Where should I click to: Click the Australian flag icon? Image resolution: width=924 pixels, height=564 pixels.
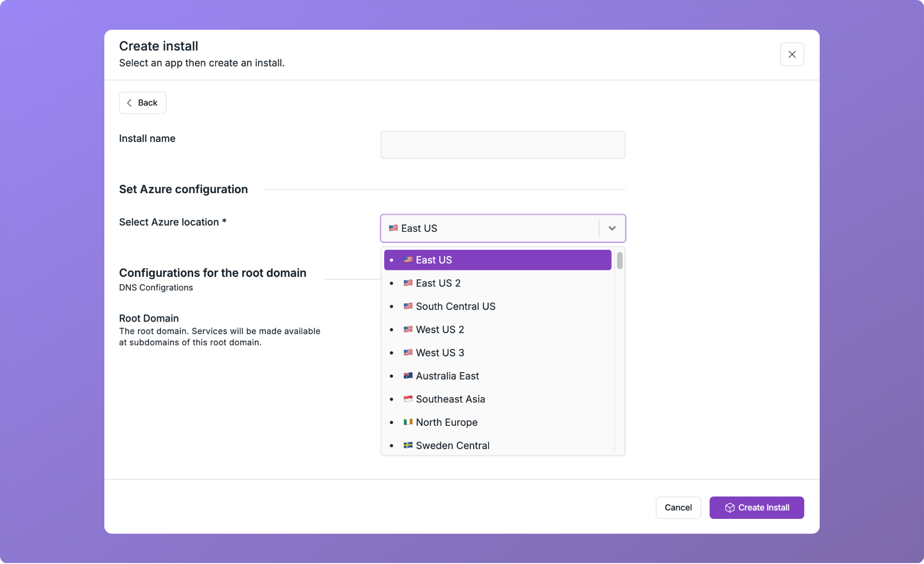(x=408, y=376)
